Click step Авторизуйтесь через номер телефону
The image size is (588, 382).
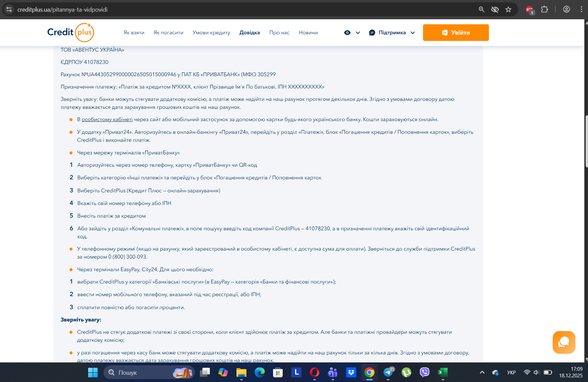pos(167,165)
